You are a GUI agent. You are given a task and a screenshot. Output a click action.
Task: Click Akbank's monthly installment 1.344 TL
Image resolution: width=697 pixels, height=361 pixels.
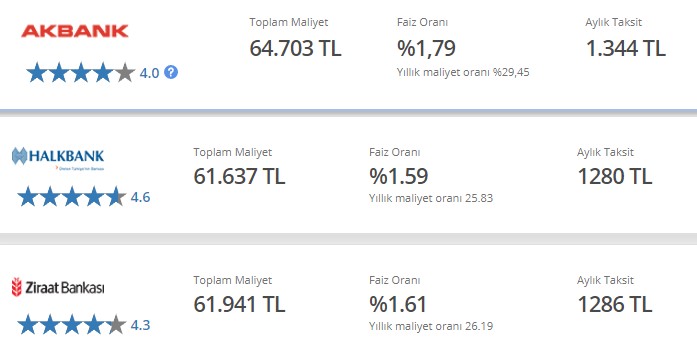click(625, 48)
